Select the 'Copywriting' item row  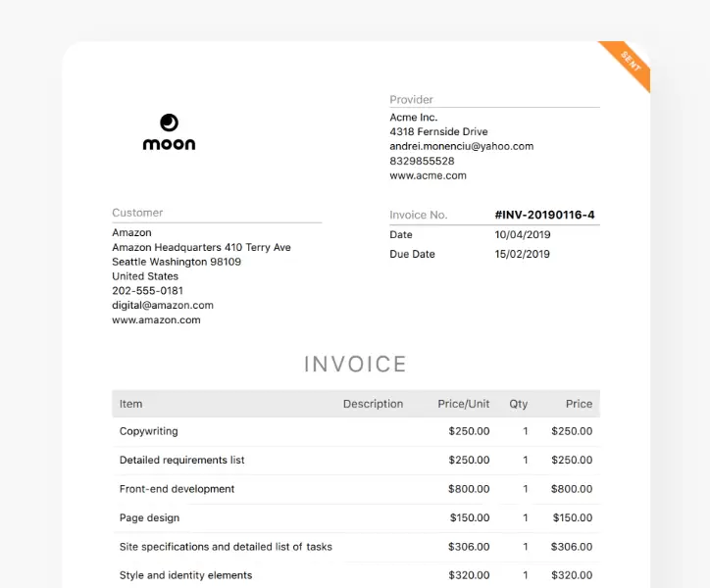356,431
